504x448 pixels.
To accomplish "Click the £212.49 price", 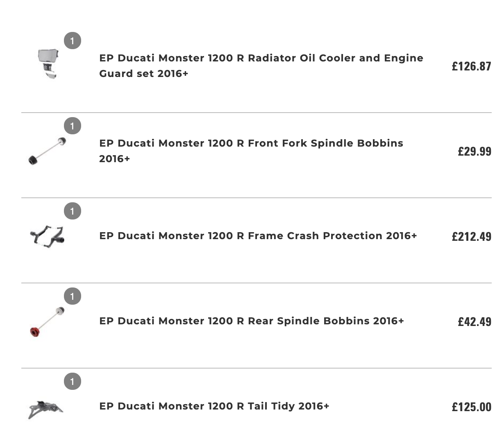I will (472, 236).
